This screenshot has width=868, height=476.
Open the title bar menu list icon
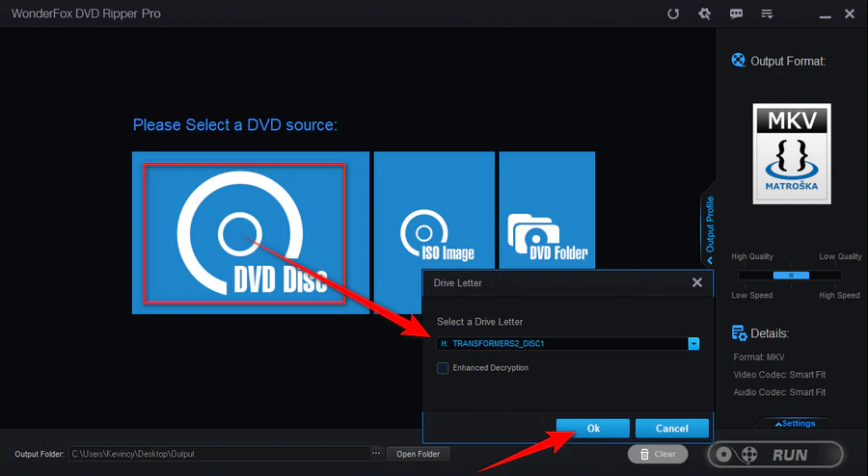767,13
